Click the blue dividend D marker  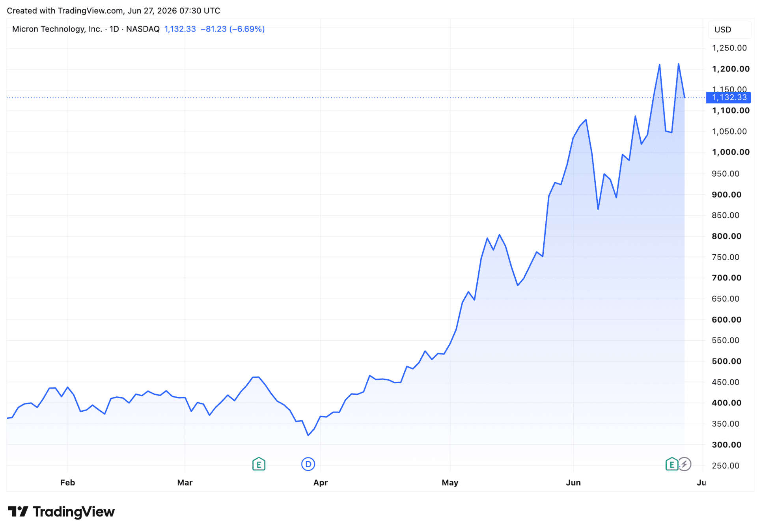(x=308, y=464)
